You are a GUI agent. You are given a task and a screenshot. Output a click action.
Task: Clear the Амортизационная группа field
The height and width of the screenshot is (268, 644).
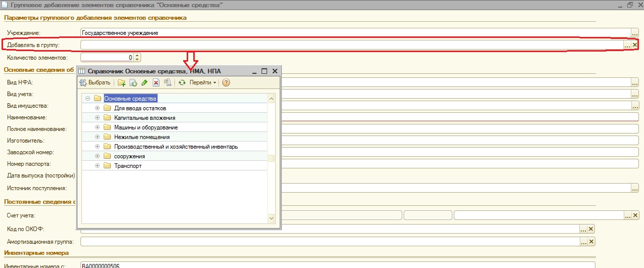coord(591,242)
